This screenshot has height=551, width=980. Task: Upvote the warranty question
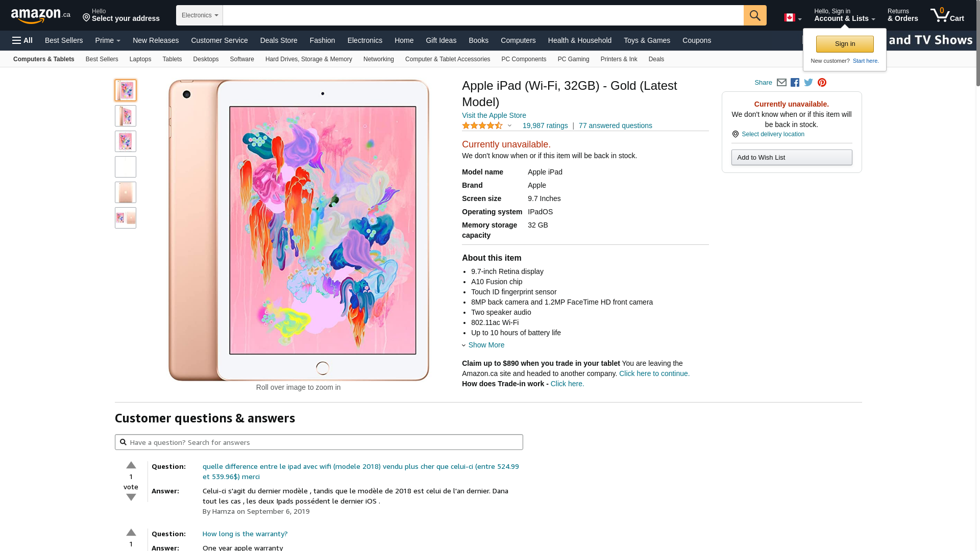[x=131, y=533]
